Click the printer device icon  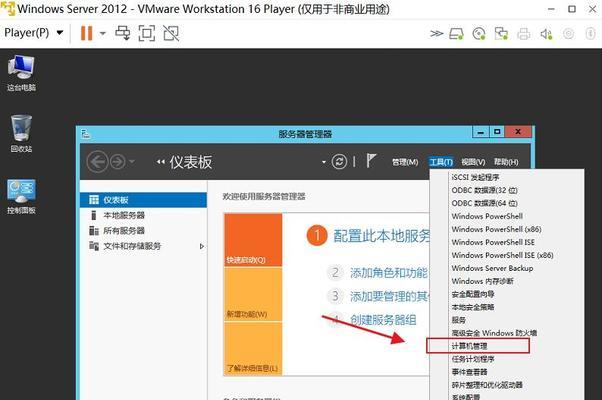[523, 34]
